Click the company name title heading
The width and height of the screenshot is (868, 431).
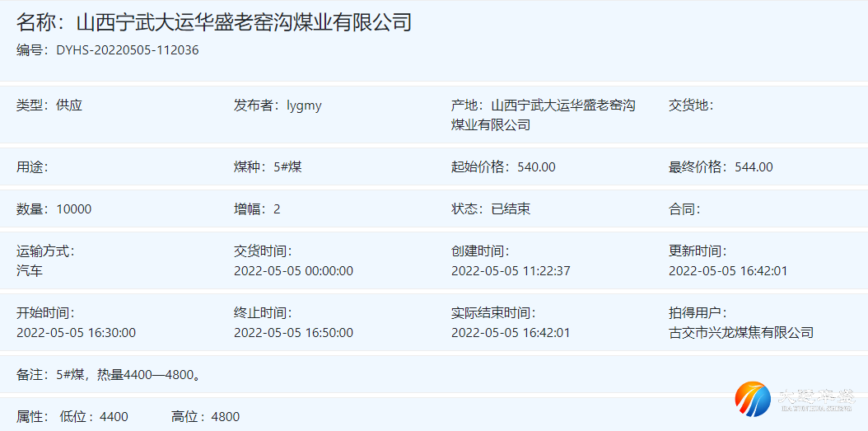click(x=214, y=22)
